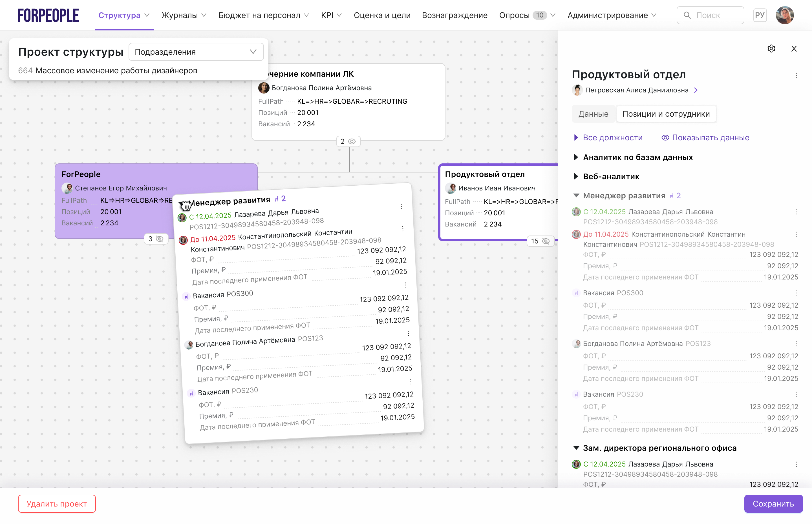Open three-dot menu for Богданова Полина POS123 in panel
Viewport: 812px width, 524px height.
796,344
